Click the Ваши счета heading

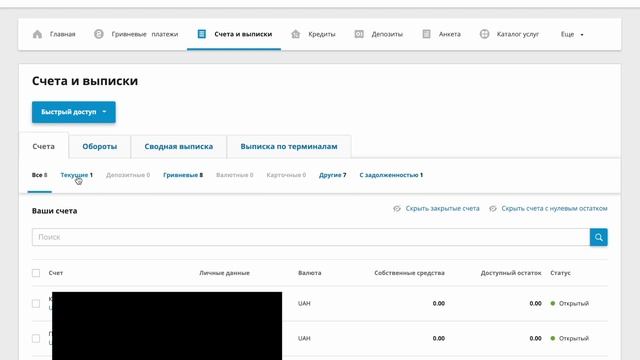click(54, 211)
